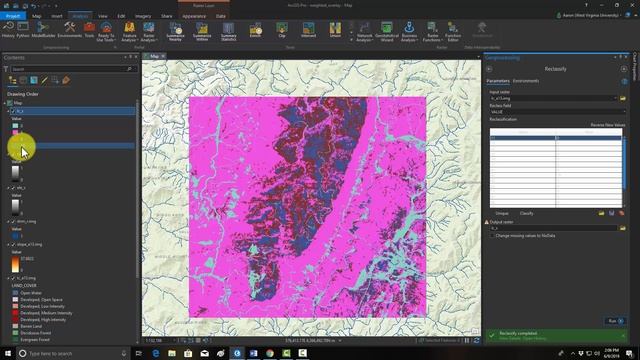Image resolution: width=640 pixels, height=360 pixels.
Task: Collapse the slope_e13.img layer legend
Action: (x=8, y=244)
